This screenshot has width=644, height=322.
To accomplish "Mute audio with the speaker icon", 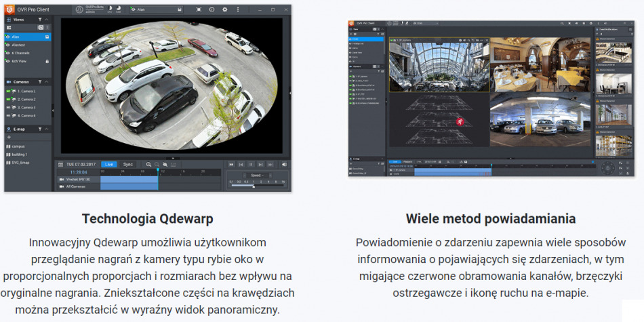I will coord(284,165).
